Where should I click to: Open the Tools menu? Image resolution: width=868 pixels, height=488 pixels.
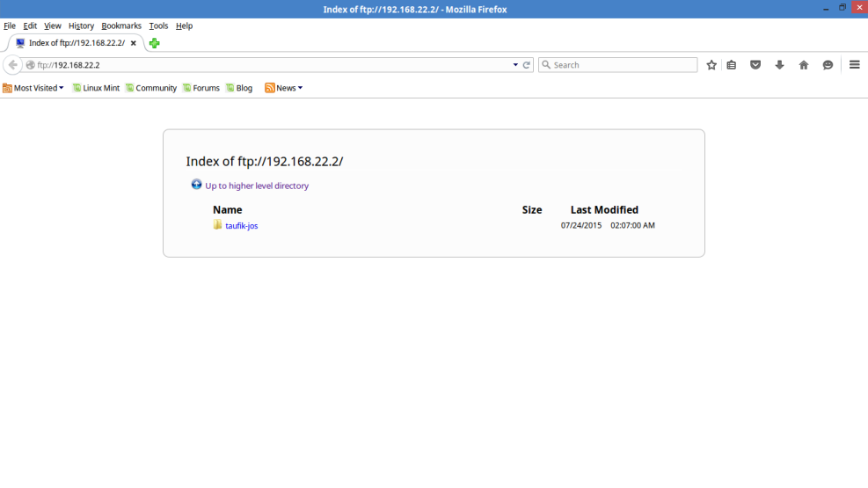click(158, 26)
